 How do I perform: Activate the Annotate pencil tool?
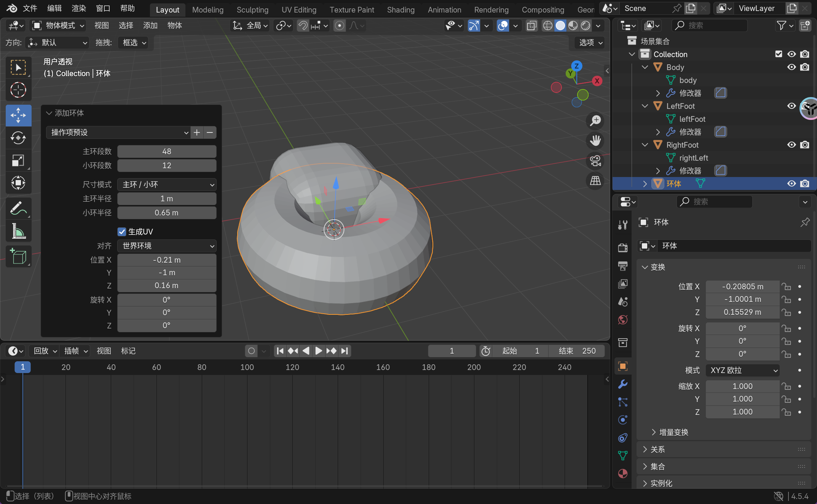[x=18, y=209]
